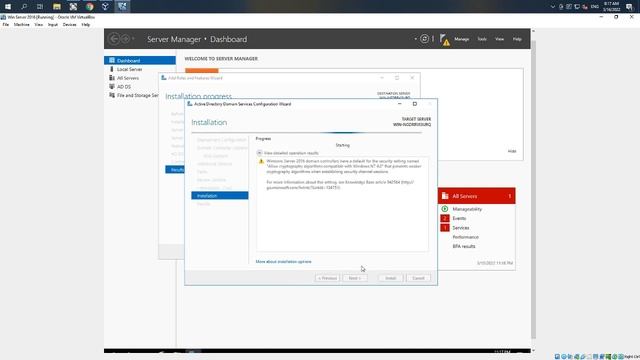Click the yellow warning icon in results
Screen dimensions: 640x360
261,162
